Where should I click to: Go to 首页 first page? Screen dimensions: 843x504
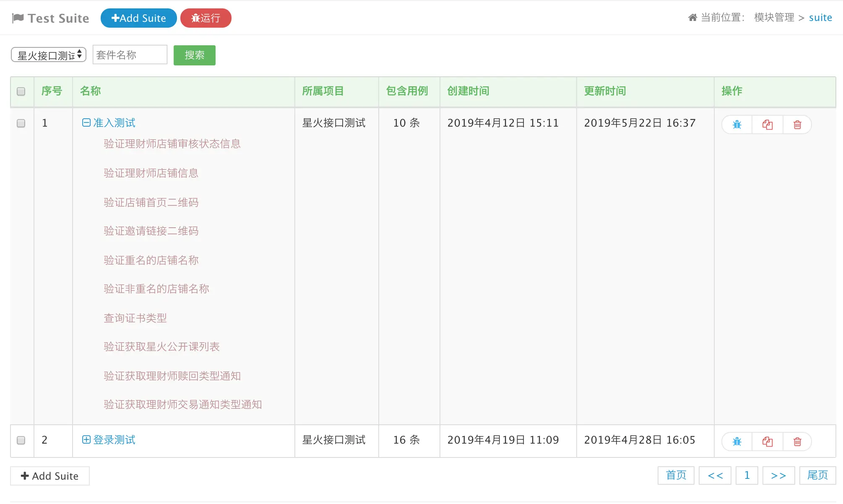(676, 475)
